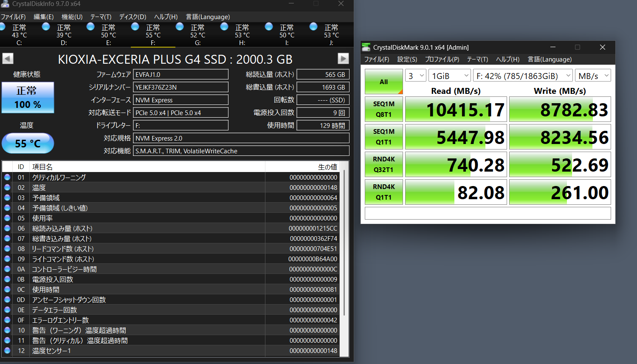Open テーマ(T) menu in CrystalDiskInfo
The image size is (637, 364).
click(x=101, y=17)
